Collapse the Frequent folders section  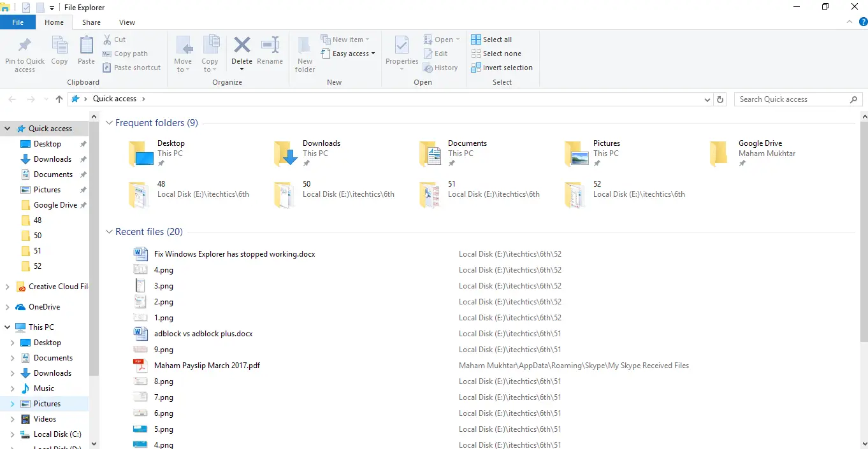point(108,122)
